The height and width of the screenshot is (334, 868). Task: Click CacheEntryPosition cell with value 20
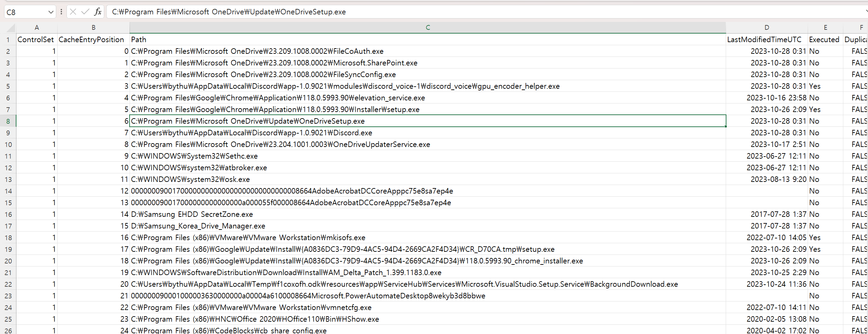[93, 284]
